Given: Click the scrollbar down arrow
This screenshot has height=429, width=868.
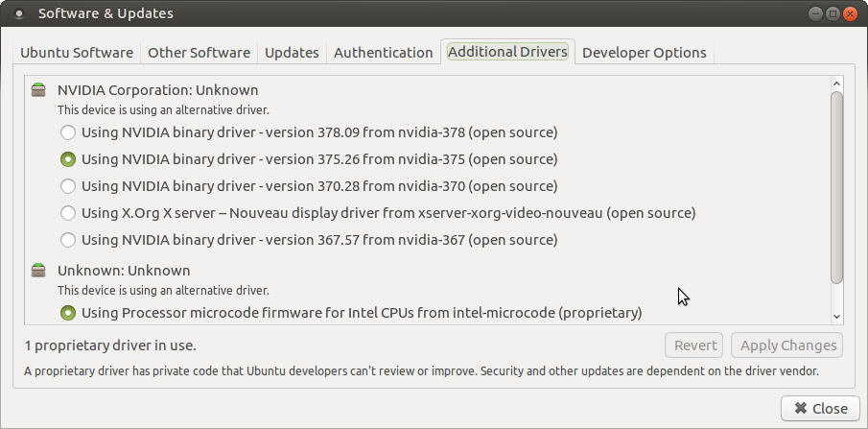Looking at the screenshot, I should pos(836,317).
